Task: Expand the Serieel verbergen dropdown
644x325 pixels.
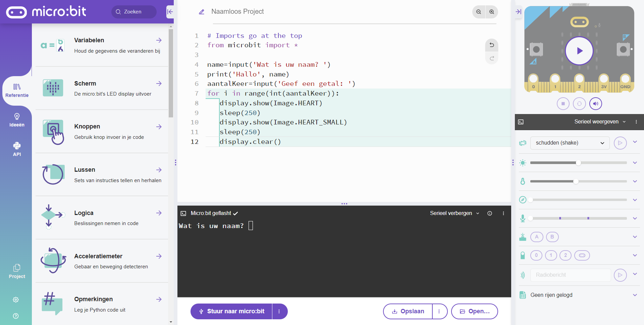Action: pyautogui.click(x=454, y=213)
